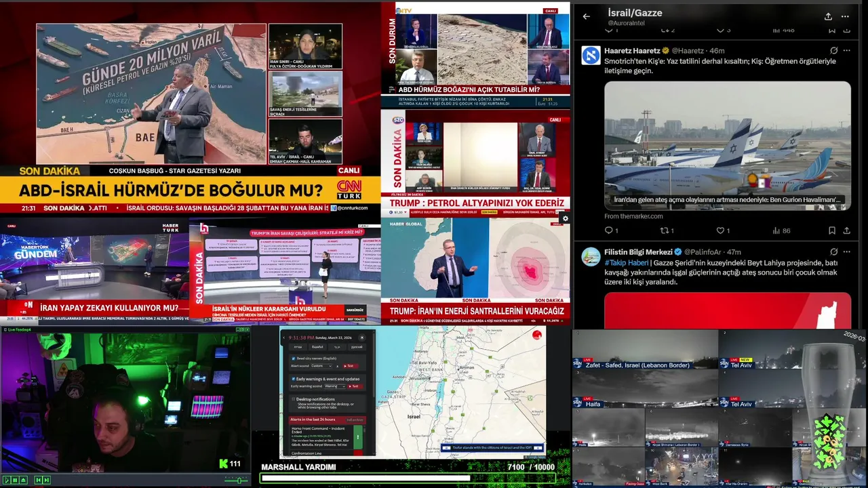Click the @AuroraIntel handle under list title
The width and height of the screenshot is (868, 488).
[628, 23]
